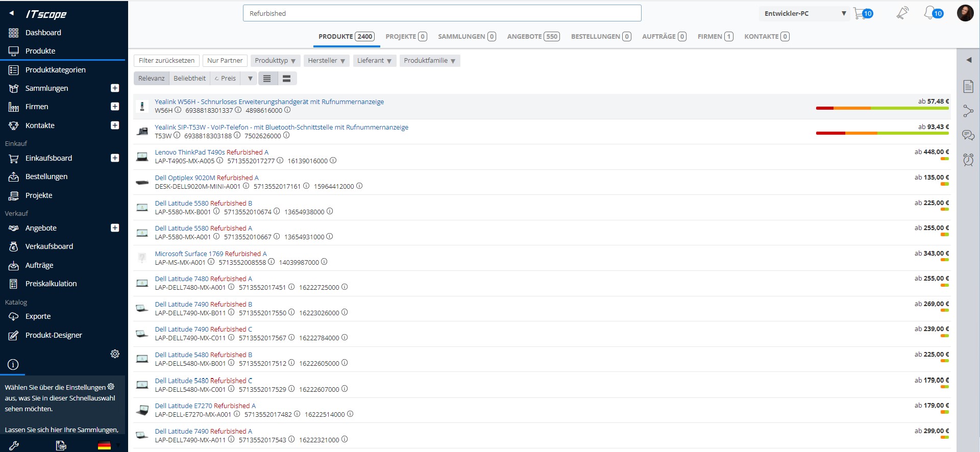
Task: Open the chat comments icon in right panel
Action: 968,135
